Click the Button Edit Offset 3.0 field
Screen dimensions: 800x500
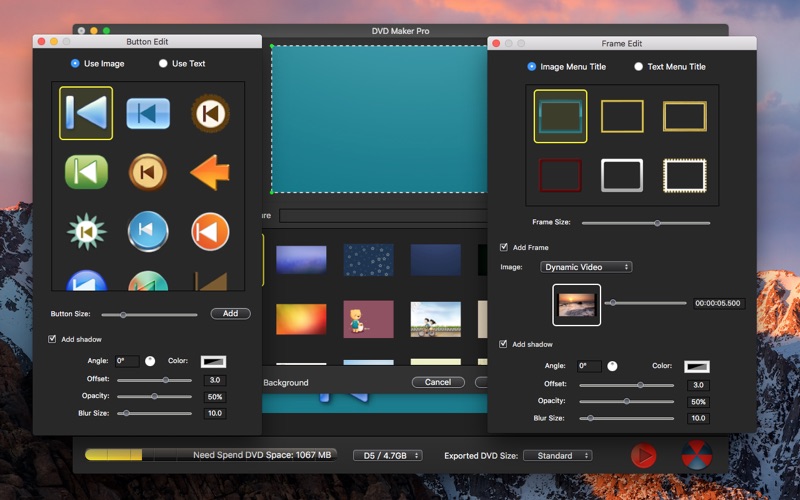(x=215, y=380)
